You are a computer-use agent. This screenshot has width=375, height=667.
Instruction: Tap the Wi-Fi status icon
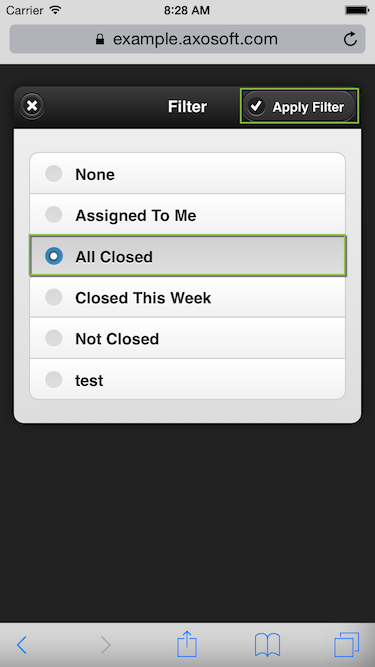pos(55,9)
